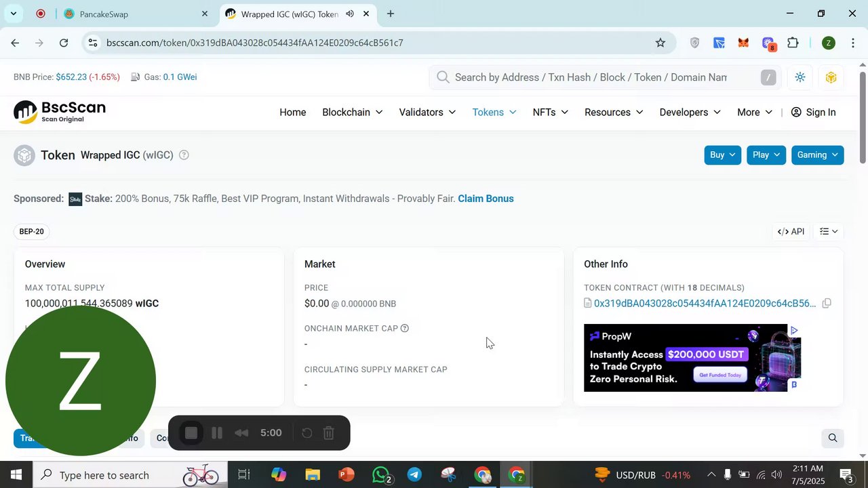Click the Sign In link
This screenshot has width=868, height=488.
813,113
